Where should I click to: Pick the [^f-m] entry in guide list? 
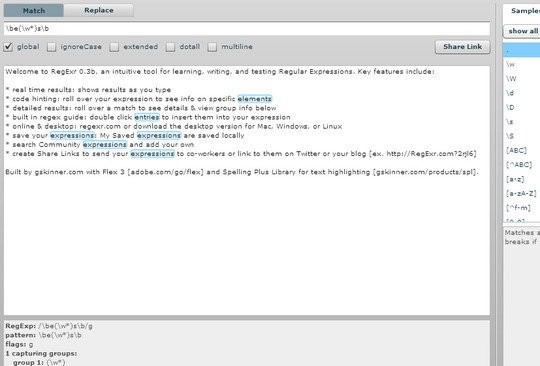pyautogui.click(x=521, y=208)
